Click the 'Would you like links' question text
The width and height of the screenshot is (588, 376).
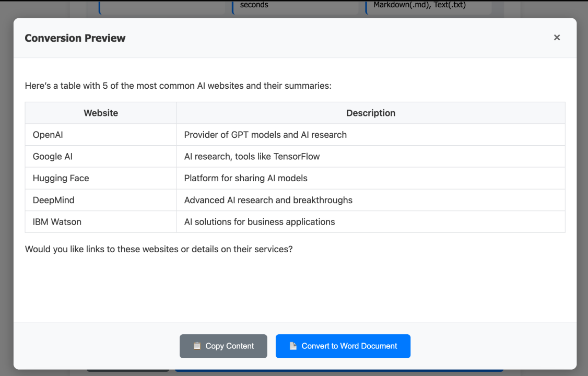click(159, 249)
